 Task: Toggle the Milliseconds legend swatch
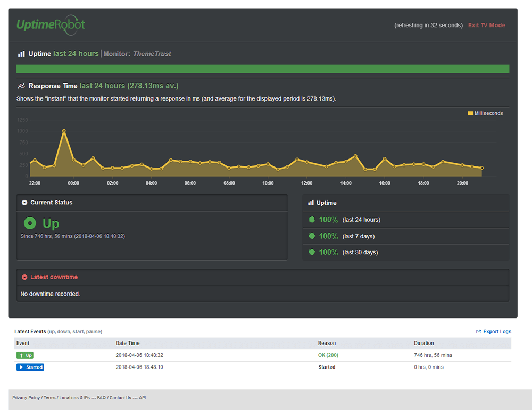click(470, 113)
